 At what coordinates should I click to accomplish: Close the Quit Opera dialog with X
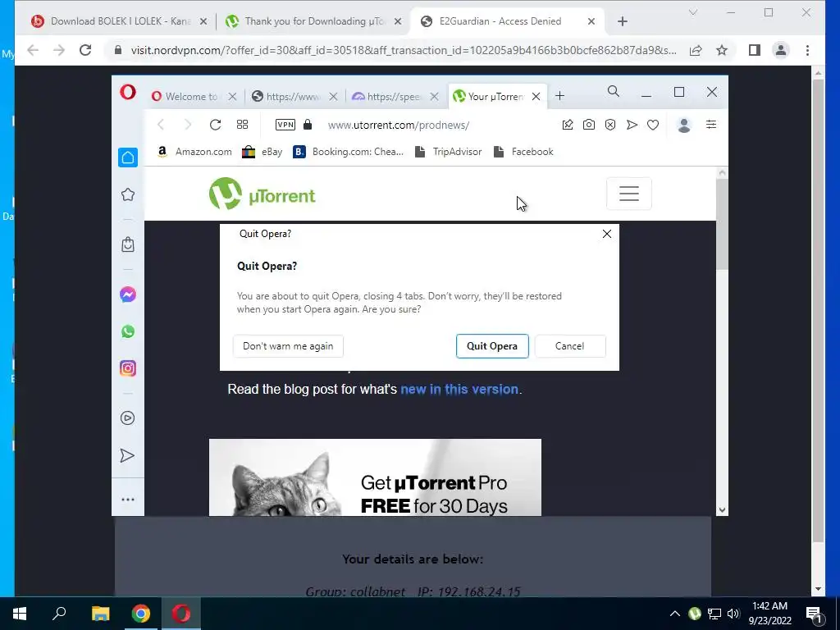(x=606, y=234)
